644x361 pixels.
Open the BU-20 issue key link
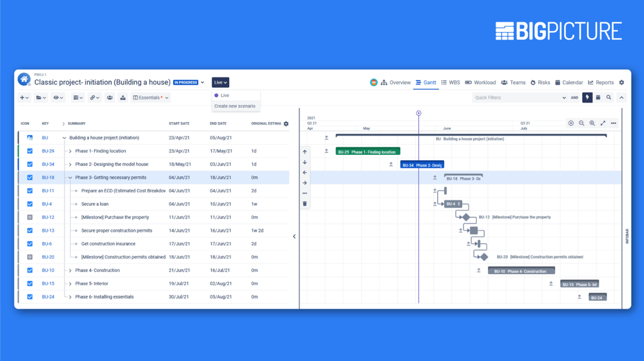click(x=48, y=257)
